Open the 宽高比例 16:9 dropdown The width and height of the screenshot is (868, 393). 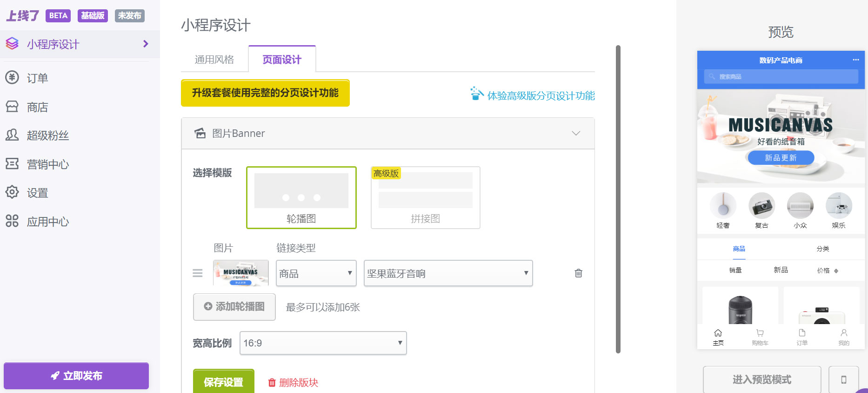[x=323, y=343]
